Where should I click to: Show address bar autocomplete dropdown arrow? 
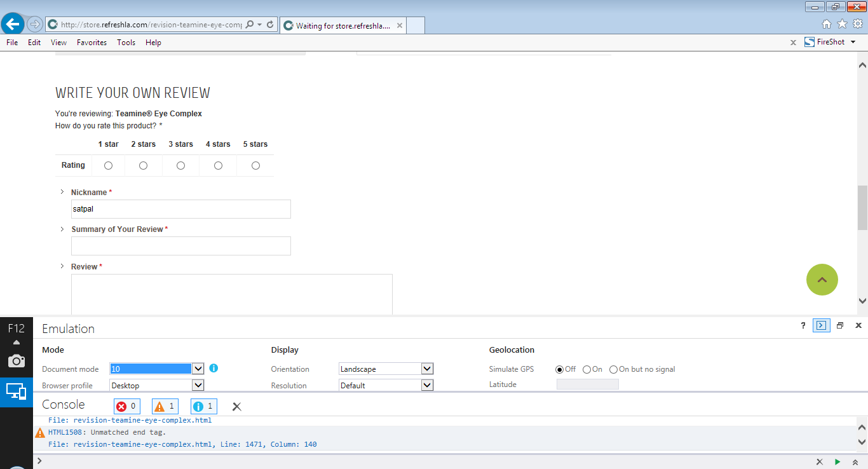[259, 24]
